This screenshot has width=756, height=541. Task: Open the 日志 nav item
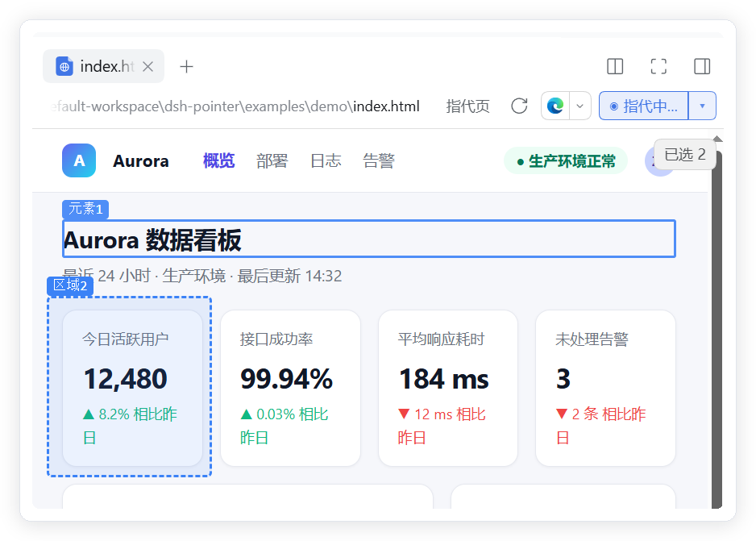click(326, 160)
